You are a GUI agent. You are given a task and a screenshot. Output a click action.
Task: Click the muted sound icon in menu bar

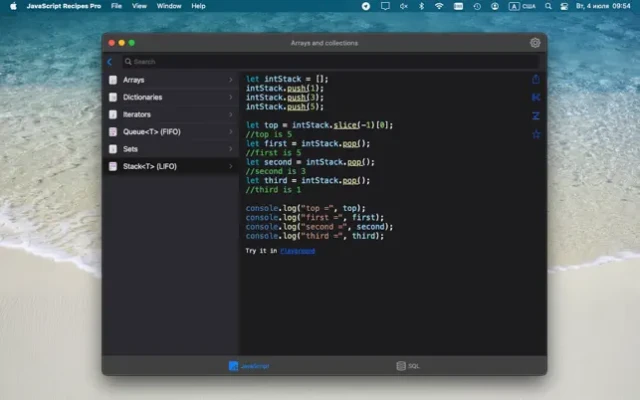(x=403, y=6)
